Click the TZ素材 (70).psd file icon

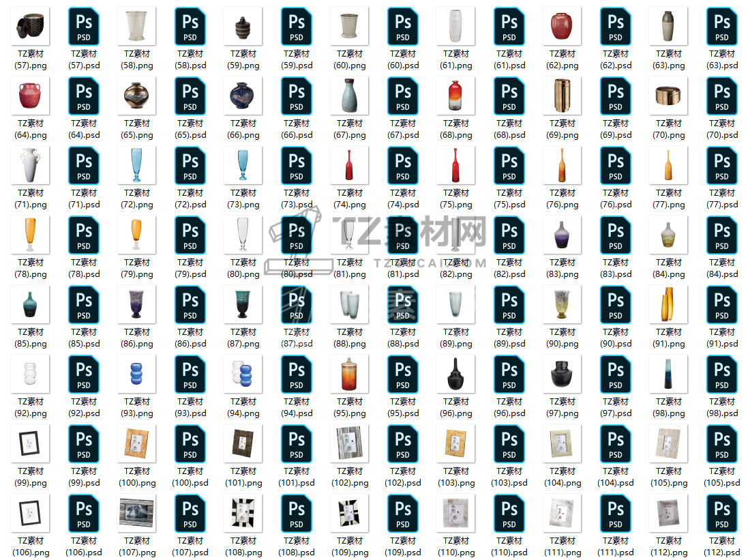[722, 95]
